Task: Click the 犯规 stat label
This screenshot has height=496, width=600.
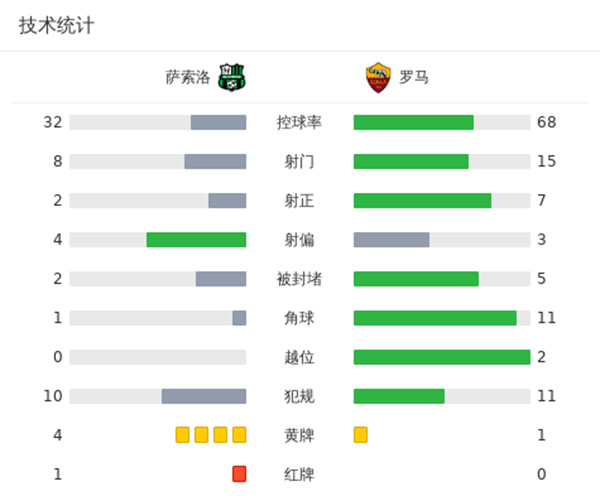Action: 299,396
